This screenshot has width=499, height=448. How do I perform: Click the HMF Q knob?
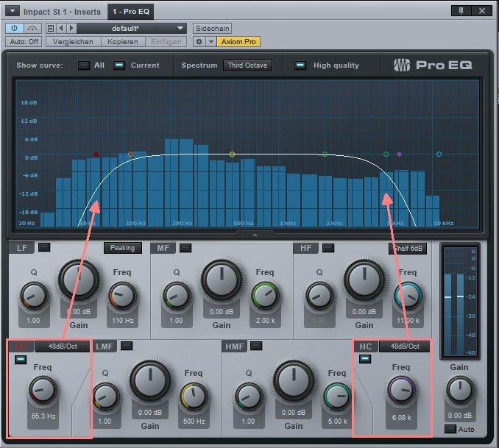[249, 397]
